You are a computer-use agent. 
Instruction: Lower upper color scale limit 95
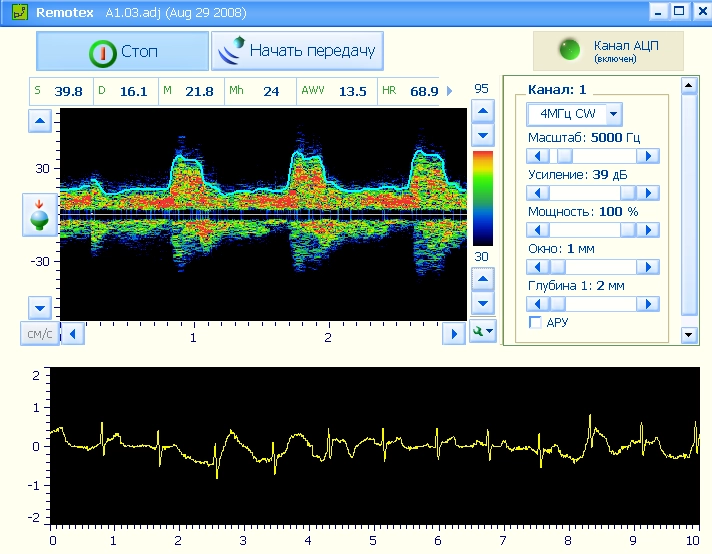tap(483, 135)
